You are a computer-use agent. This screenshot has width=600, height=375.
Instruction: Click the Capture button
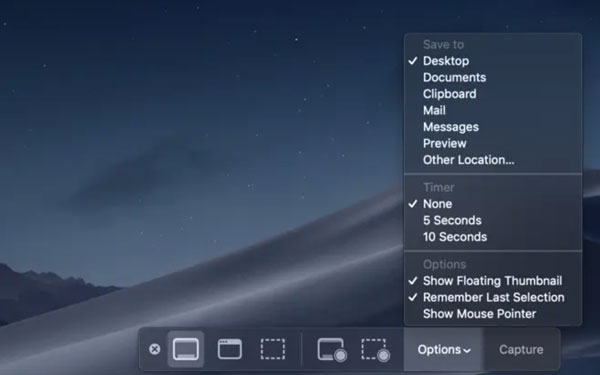521,349
